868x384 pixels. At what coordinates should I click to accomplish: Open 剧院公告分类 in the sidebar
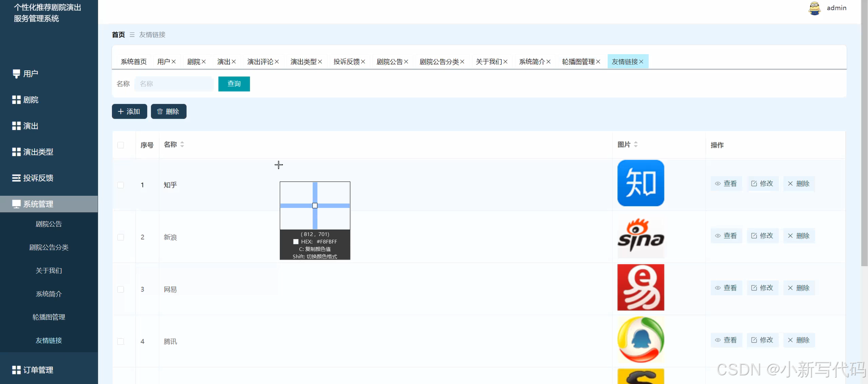[49, 247]
